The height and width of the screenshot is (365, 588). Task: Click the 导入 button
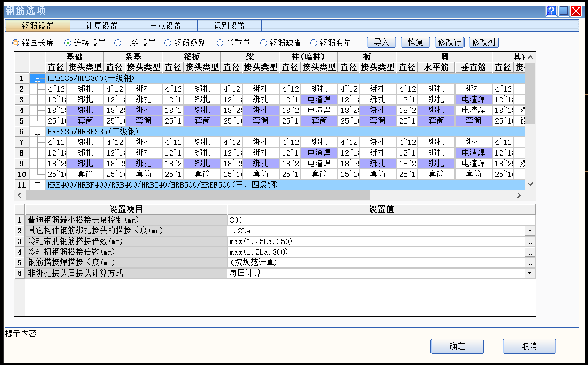(382, 43)
